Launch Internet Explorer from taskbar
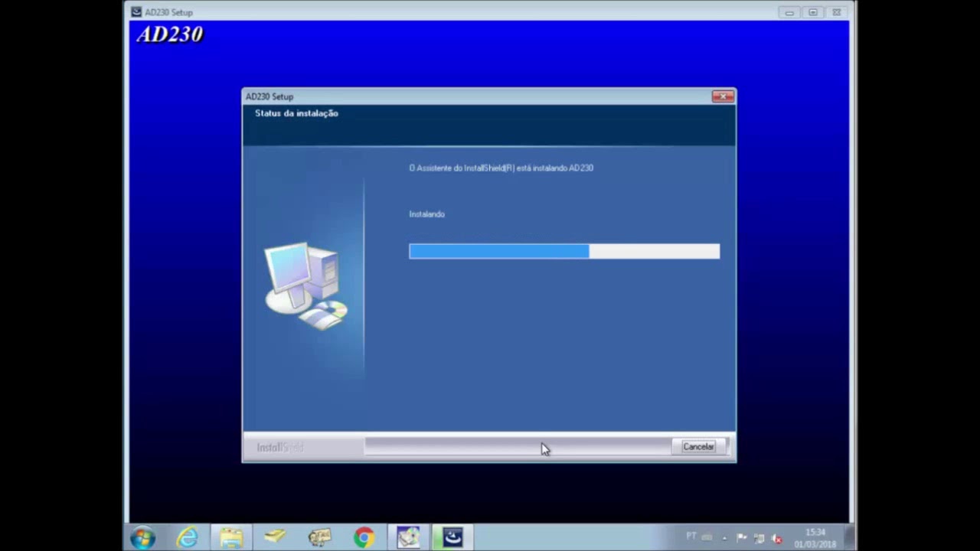The height and width of the screenshot is (551, 980). [187, 537]
